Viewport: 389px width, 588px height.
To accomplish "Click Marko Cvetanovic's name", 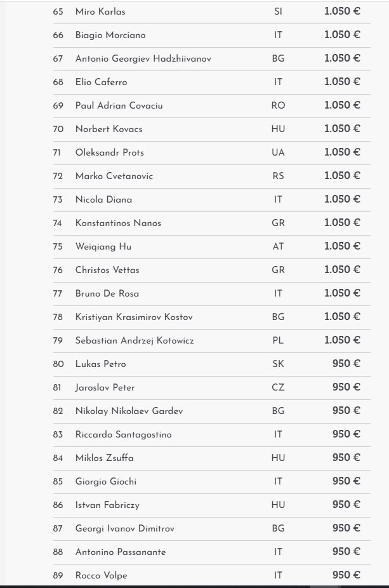I will (x=114, y=177).
